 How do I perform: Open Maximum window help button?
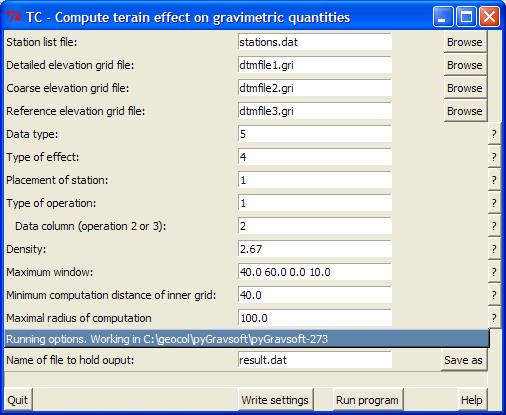(494, 272)
